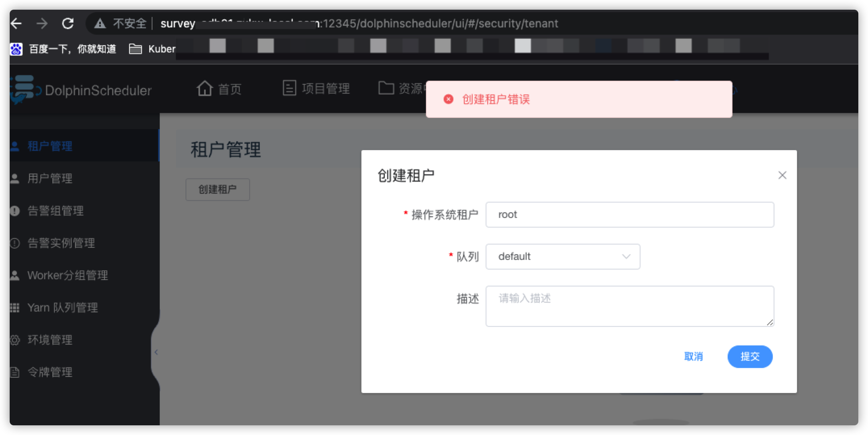Dismiss the 创建租户错误 error toast
This screenshot has width=868, height=435.
click(x=448, y=98)
